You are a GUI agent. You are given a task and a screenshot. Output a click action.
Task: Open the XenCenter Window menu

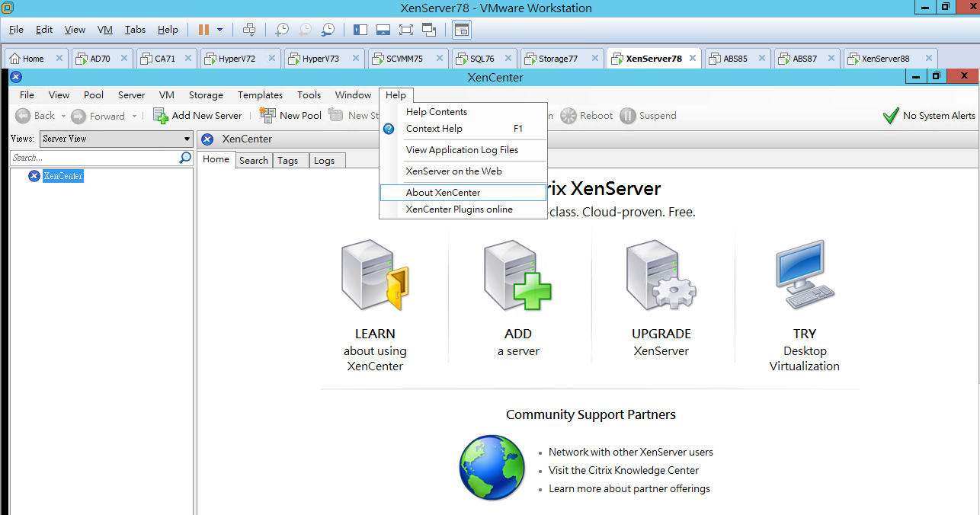(353, 95)
